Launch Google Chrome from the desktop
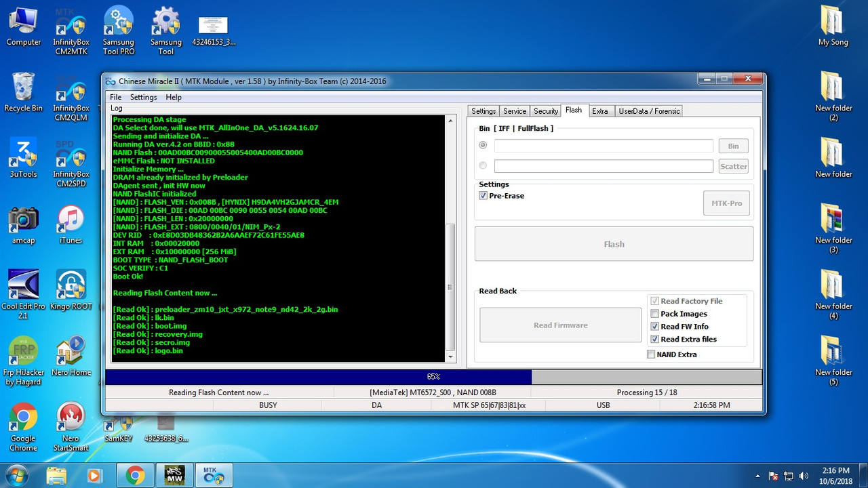Viewport: 868px width, 488px height. (x=23, y=428)
